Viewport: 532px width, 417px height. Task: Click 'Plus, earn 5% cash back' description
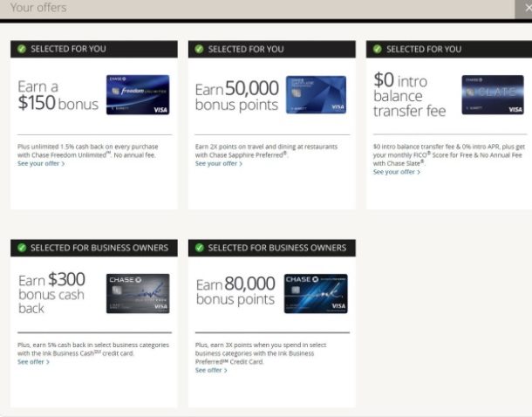click(93, 349)
